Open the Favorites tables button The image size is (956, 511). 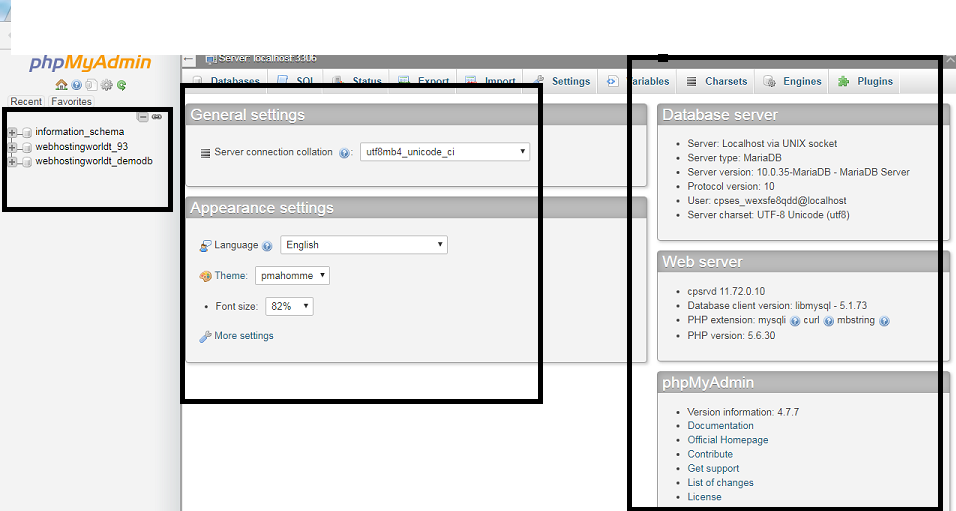71,101
